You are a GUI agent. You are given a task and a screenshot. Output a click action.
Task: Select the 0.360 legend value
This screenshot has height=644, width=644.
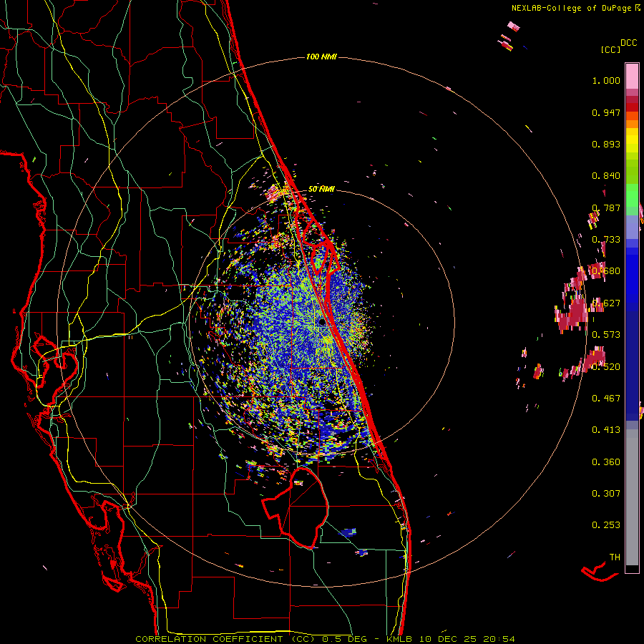[606, 462]
